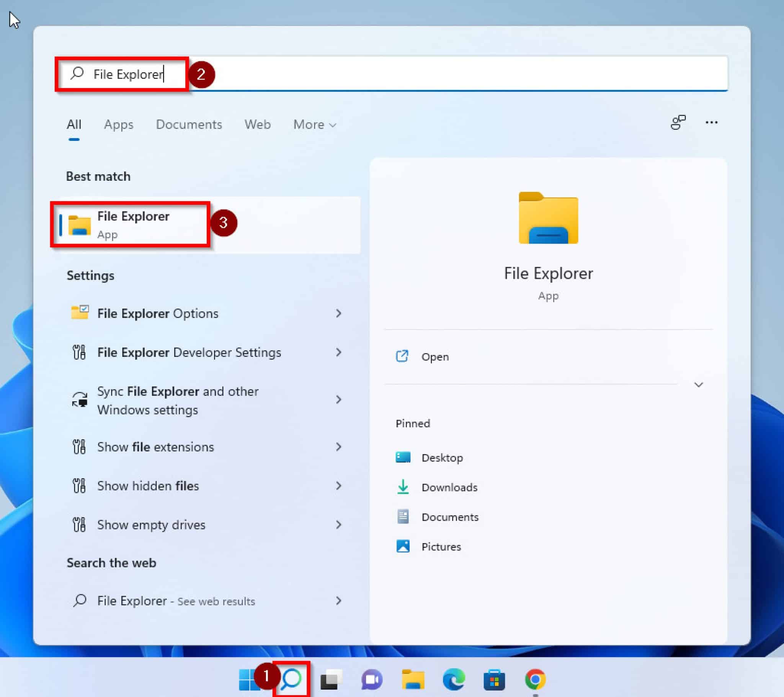The image size is (784, 697).
Task: Switch to the Apps search tab
Action: (x=118, y=124)
